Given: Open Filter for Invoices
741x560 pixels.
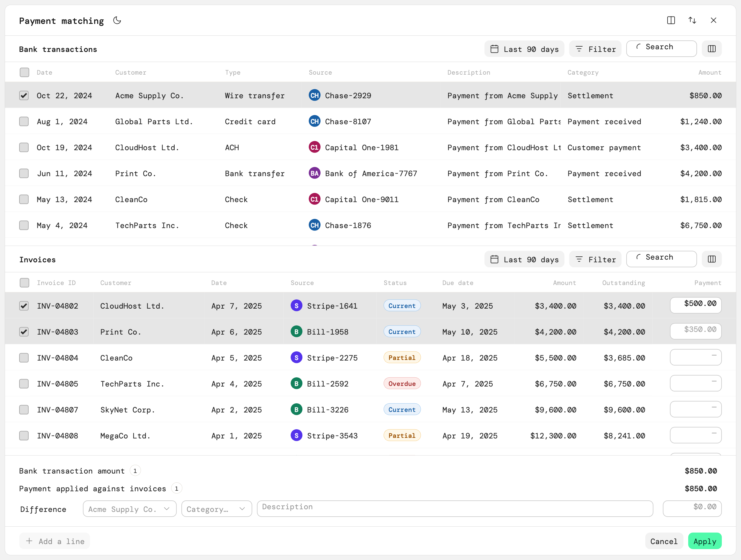Looking at the screenshot, I should pyautogui.click(x=595, y=259).
